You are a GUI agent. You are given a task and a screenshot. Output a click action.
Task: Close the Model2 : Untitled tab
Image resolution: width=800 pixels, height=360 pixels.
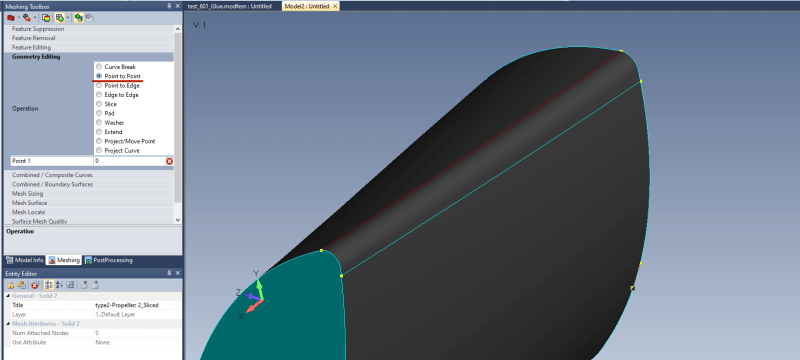[335, 6]
